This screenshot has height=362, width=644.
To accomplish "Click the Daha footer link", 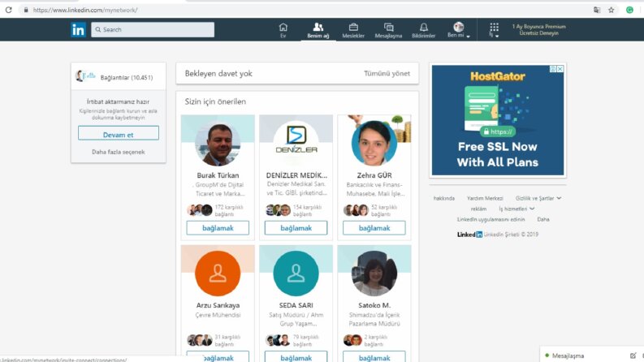I will point(543,220).
